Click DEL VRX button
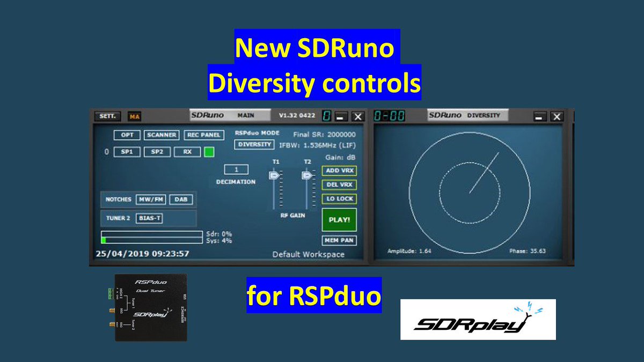 pos(339,184)
